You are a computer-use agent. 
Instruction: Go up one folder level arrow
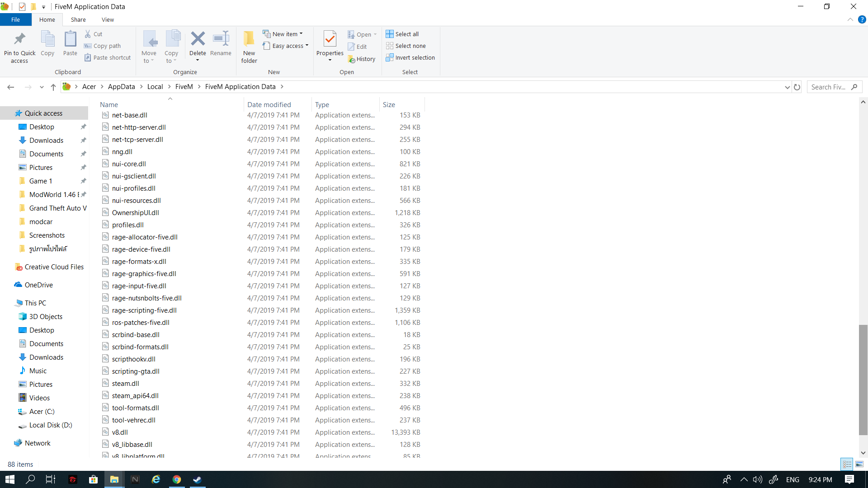pyautogui.click(x=53, y=87)
